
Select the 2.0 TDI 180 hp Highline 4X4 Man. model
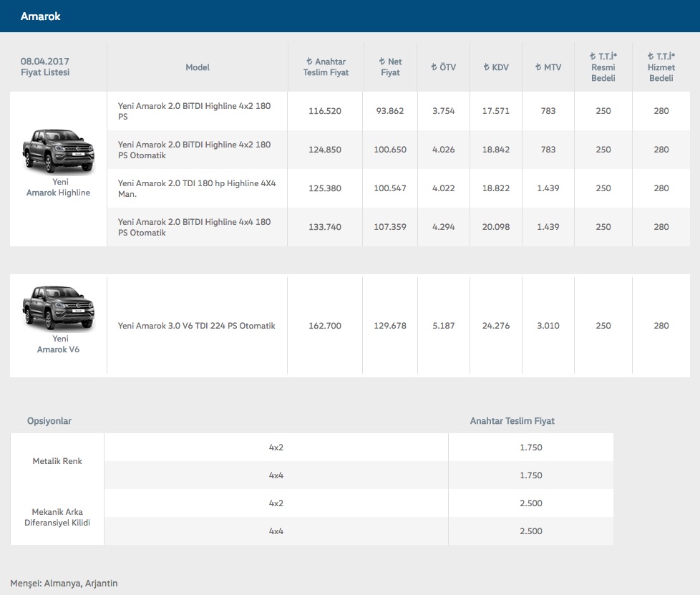coord(197,188)
